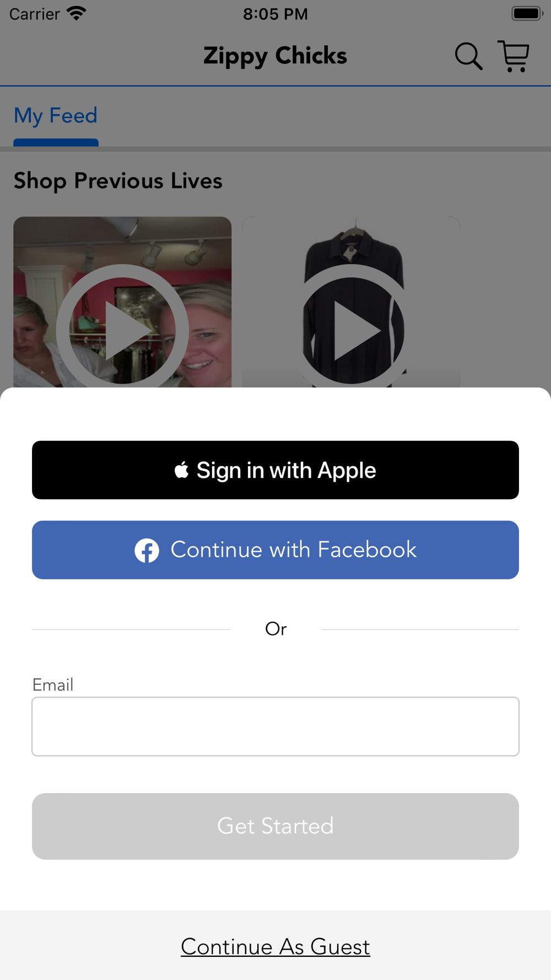Continue with Facebook
Screen dimensions: 551x980
275,550
